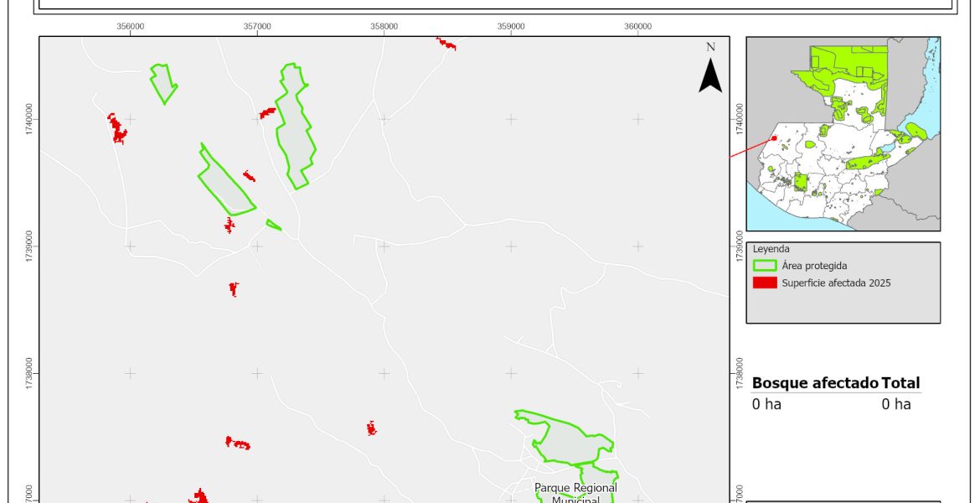Image resolution: width=980 pixels, height=503 pixels.
Task: Select the Leyenda heading text
Action: (x=771, y=249)
